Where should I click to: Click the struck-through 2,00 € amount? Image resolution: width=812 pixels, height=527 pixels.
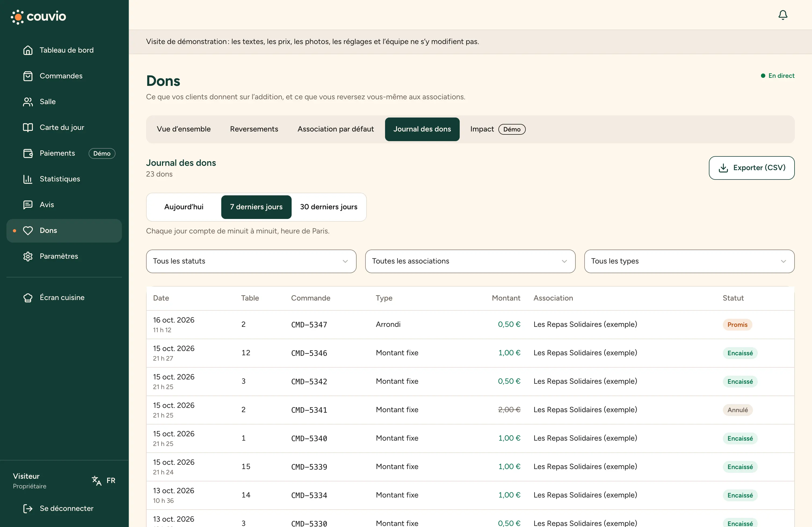click(x=509, y=410)
